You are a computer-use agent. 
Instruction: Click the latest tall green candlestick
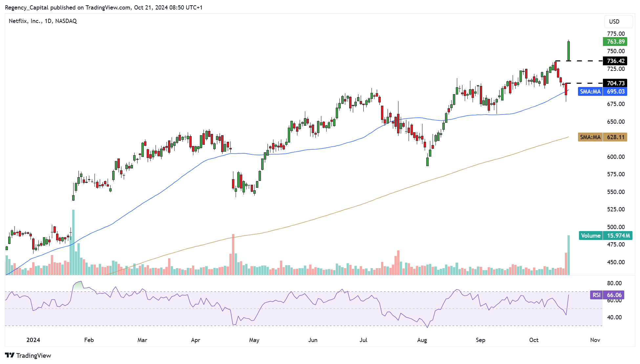coord(569,51)
